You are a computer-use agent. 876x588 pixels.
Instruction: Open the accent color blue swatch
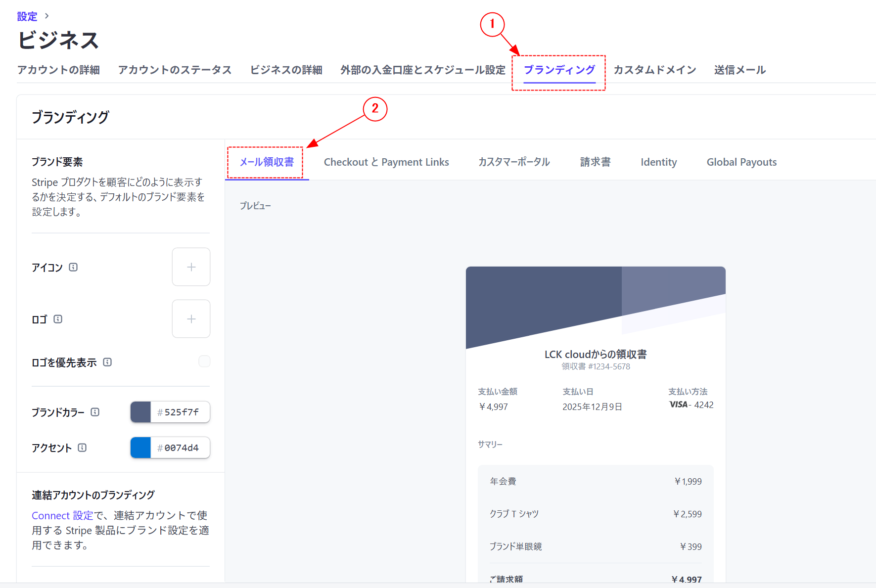pos(140,448)
